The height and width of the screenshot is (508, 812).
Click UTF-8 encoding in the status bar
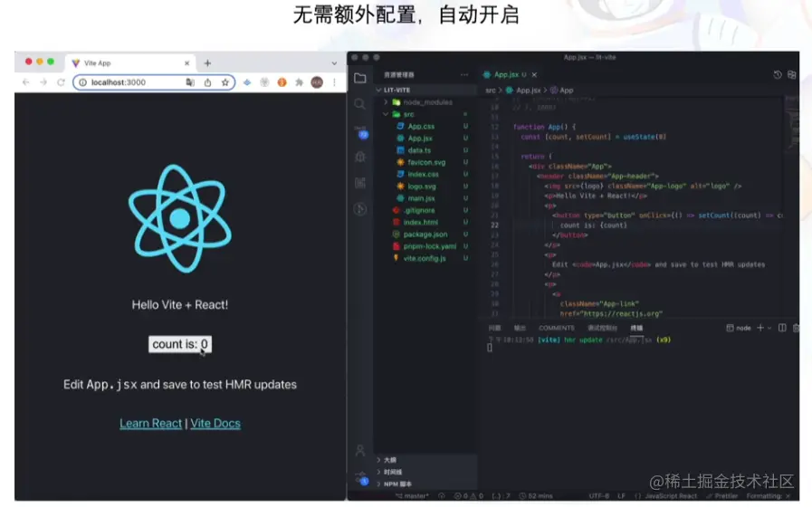599,496
